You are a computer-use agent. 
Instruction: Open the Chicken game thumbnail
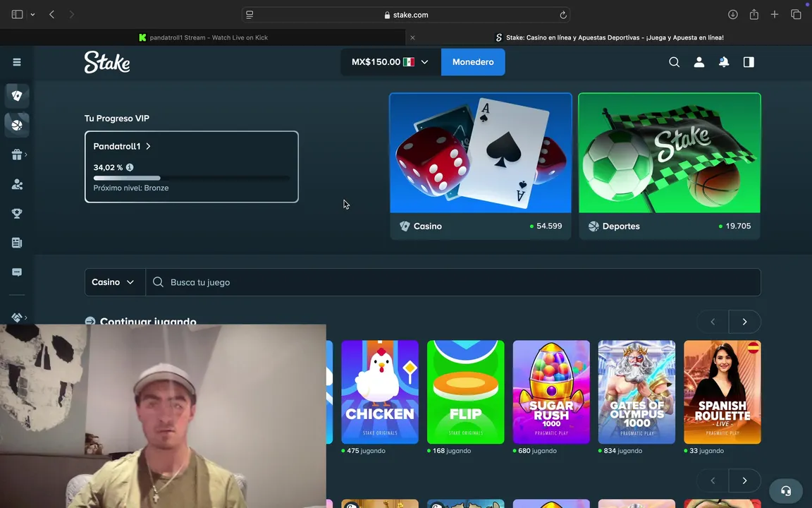pyautogui.click(x=380, y=392)
